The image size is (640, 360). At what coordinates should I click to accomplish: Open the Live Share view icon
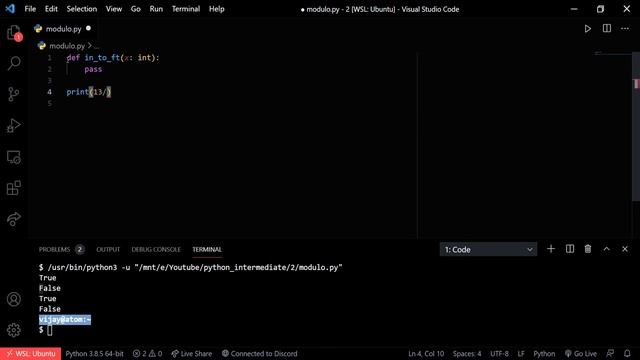click(x=14, y=219)
